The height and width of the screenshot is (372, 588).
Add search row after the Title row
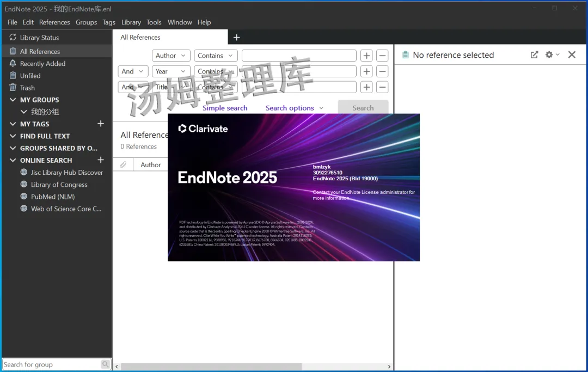point(366,87)
